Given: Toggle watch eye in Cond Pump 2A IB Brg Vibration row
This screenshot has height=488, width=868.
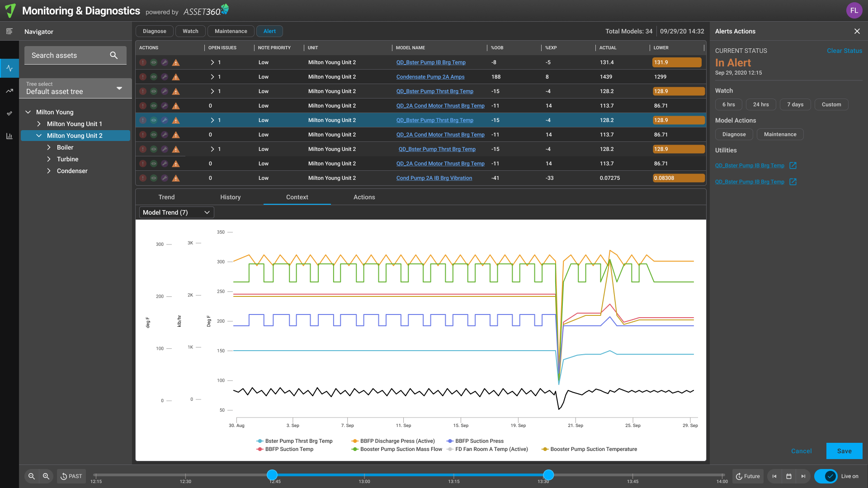Looking at the screenshot, I should (154, 178).
